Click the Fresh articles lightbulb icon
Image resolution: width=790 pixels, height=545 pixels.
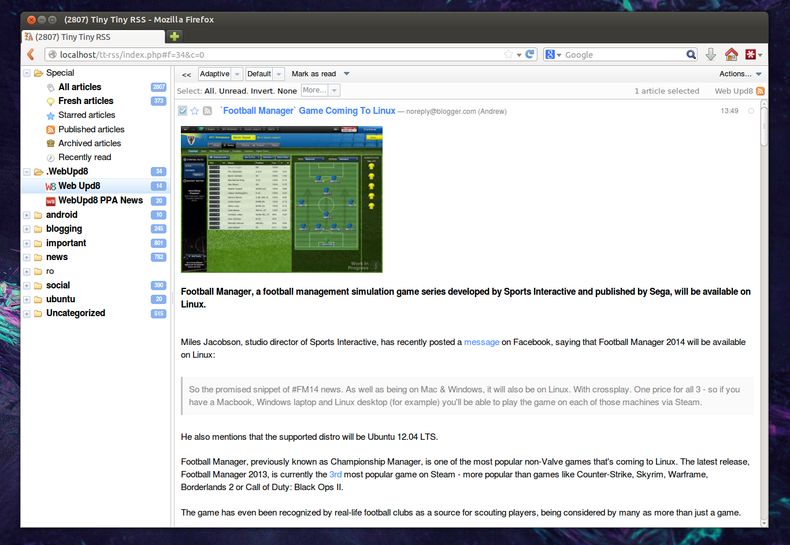point(50,101)
